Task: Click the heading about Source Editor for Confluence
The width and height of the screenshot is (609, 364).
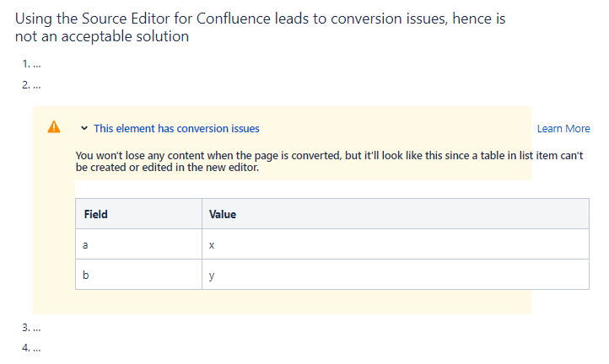Action: tap(261, 27)
